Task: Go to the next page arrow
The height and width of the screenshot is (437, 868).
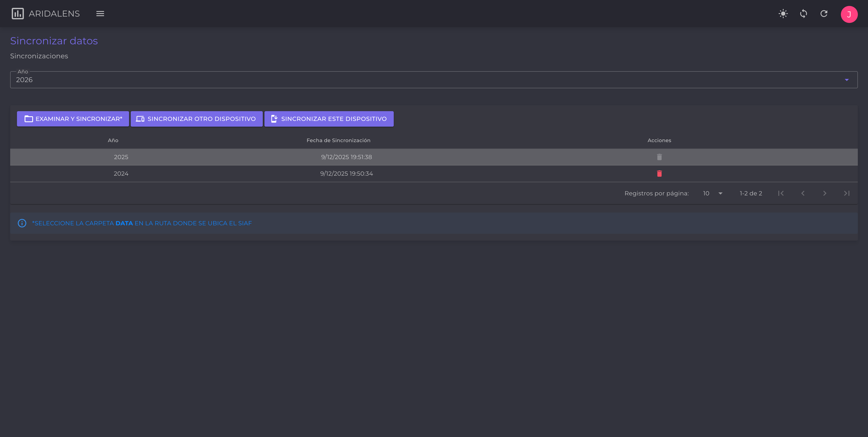Action: [x=825, y=193]
